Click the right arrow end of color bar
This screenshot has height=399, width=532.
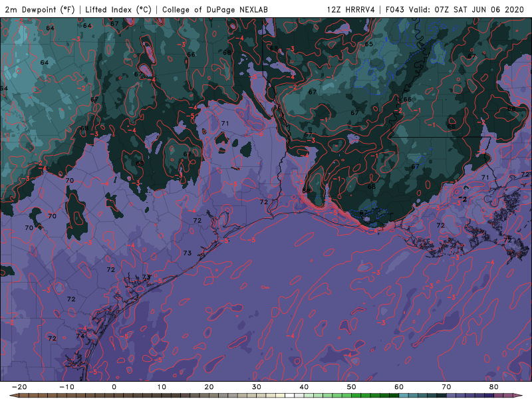point(519,396)
